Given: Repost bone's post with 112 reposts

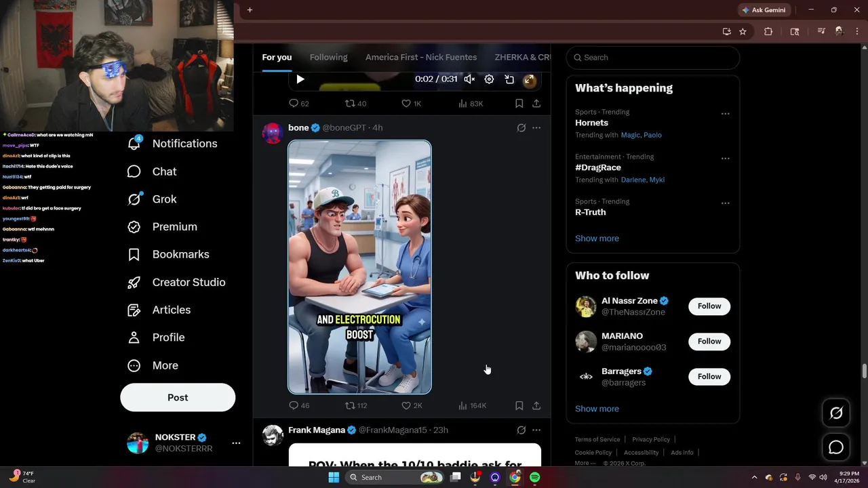Looking at the screenshot, I should pyautogui.click(x=356, y=405).
